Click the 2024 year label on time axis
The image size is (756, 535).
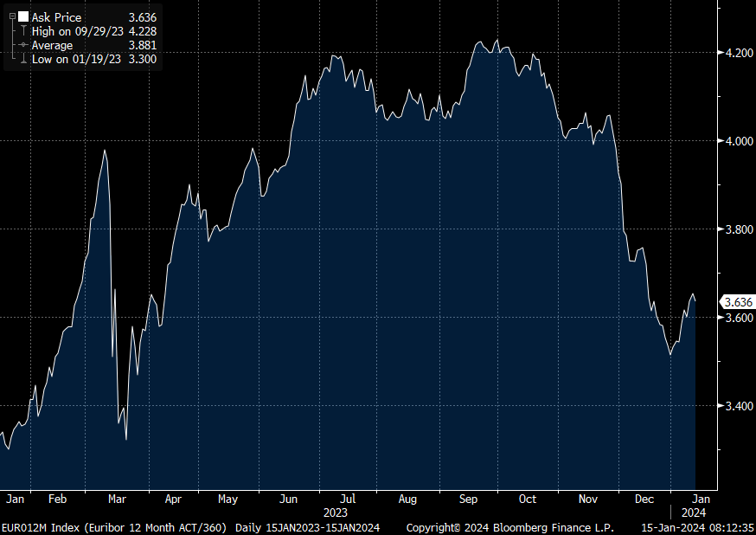tap(691, 512)
